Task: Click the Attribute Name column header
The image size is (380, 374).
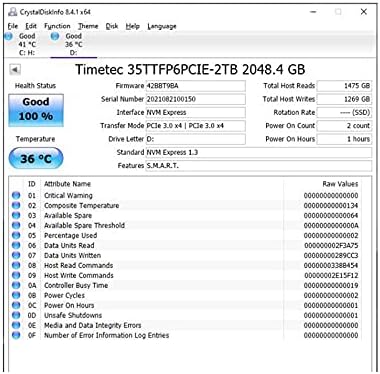Action: pyautogui.click(x=67, y=184)
